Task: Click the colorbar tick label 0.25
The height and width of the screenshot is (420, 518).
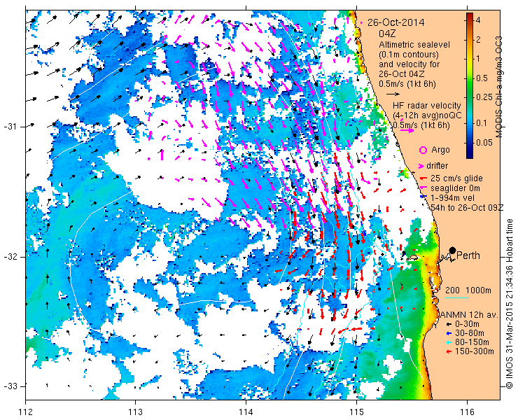Action: pos(484,97)
